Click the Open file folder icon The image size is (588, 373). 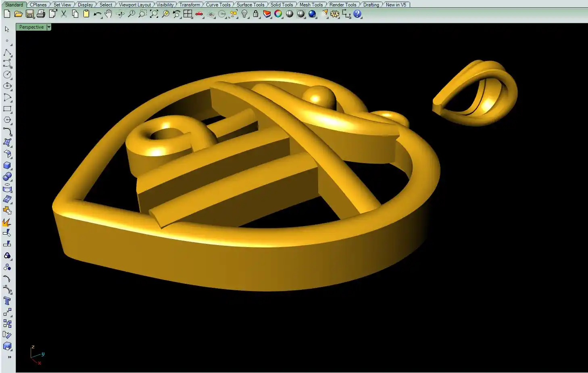pyautogui.click(x=18, y=14)
